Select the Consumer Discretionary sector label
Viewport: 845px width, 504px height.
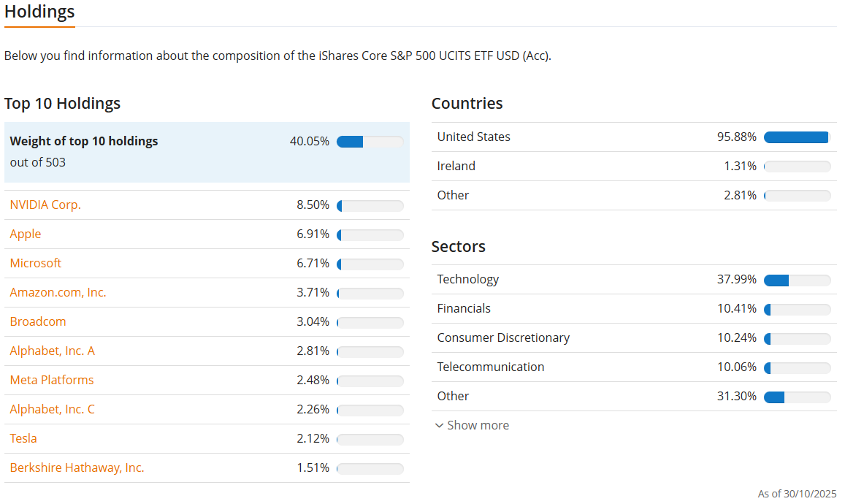pos(503,337)
